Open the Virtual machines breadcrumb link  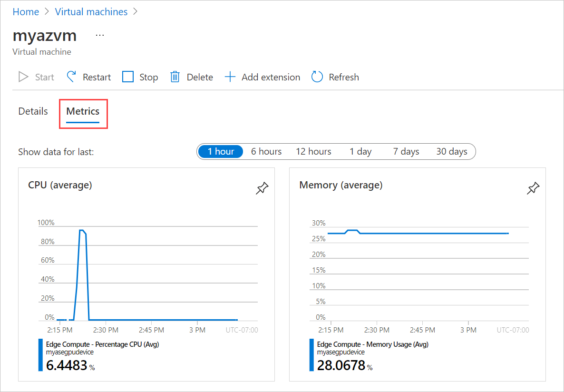91,11
